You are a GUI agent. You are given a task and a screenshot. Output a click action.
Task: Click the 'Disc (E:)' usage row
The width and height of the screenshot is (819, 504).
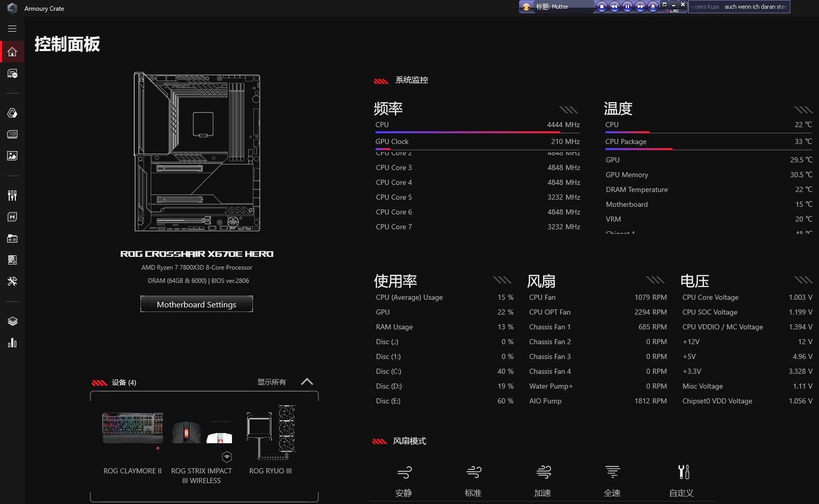[444, 401]
